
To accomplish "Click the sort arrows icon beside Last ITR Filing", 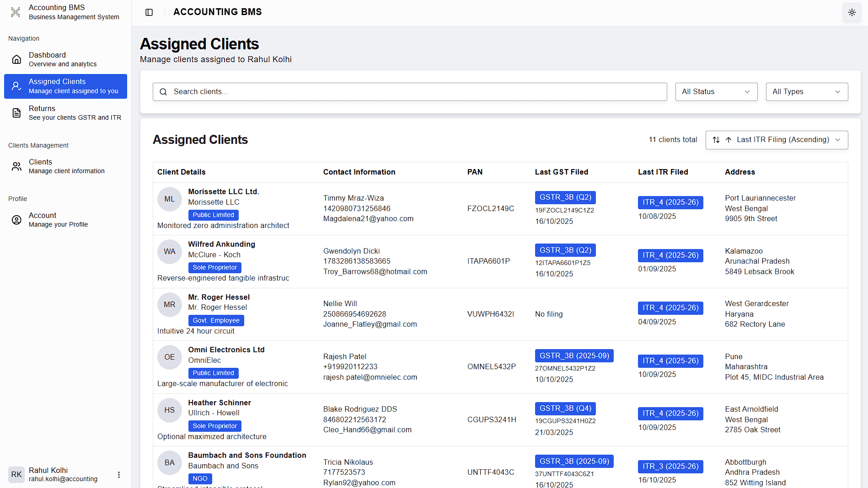I will coord(716,140).
